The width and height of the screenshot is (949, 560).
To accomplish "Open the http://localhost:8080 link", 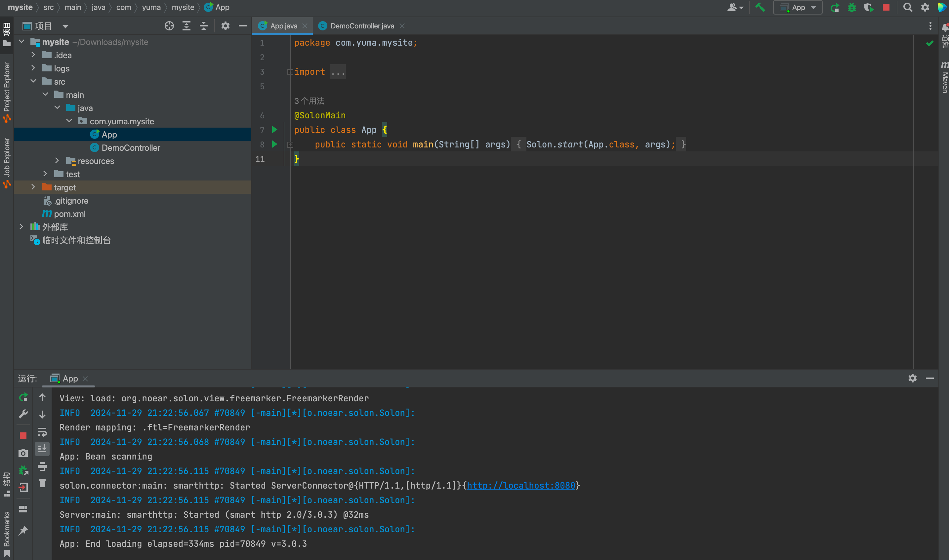I will click(521, 485).
